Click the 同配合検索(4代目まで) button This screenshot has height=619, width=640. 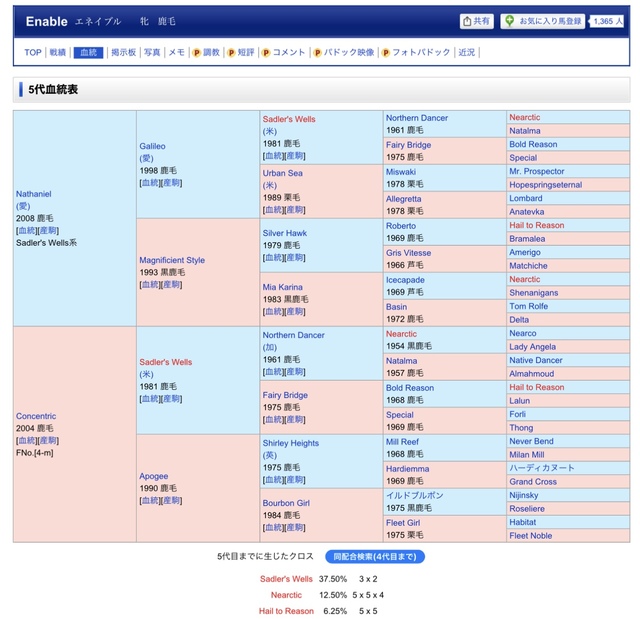(x=375, y=557)
